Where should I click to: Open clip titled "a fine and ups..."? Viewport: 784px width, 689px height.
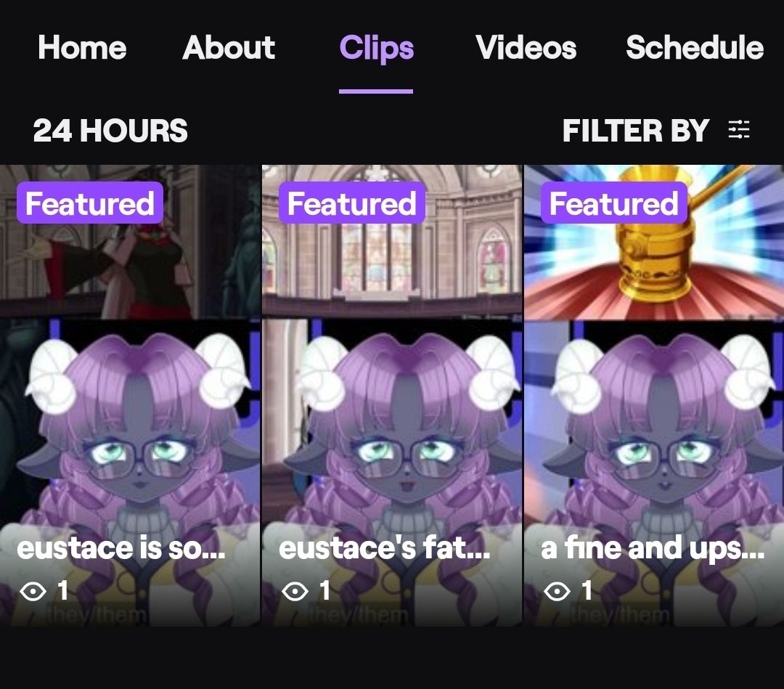(653, 548)
